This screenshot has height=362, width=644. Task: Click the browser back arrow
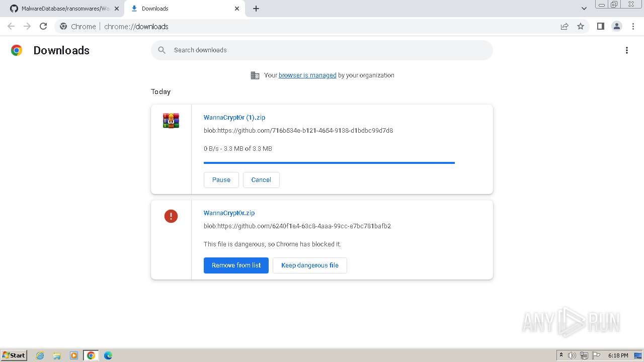coord(11,26)
